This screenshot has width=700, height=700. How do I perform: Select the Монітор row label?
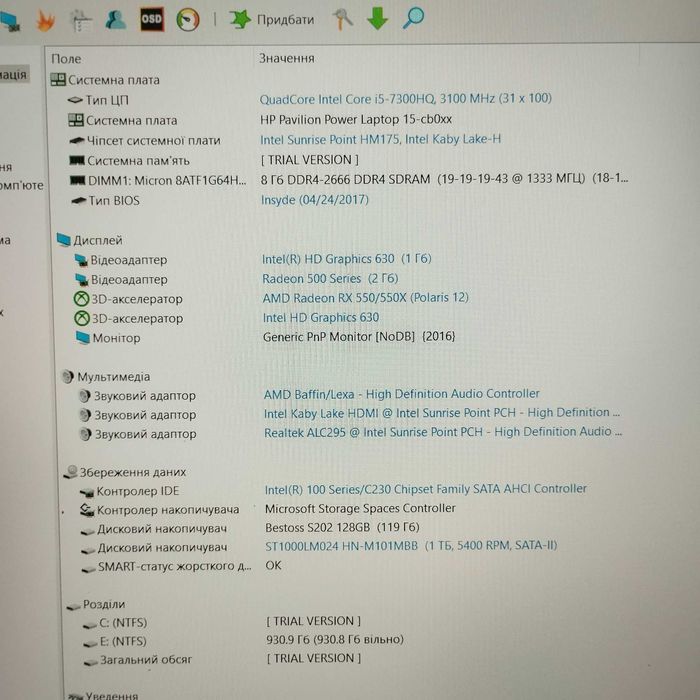[x=116, y=338]
